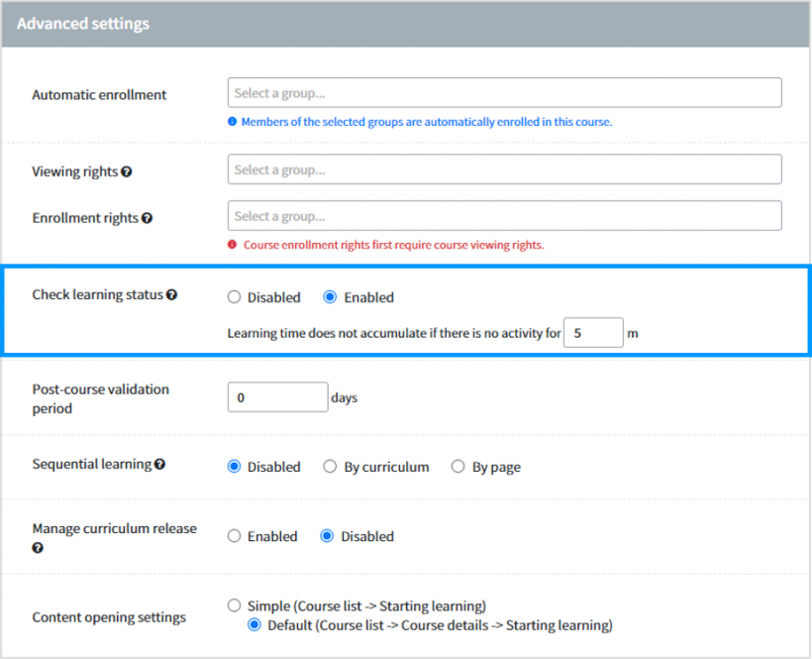Viewport: 812px width, 659px height.
Task: Open the Viewing rights group selector
Action: tap(504, 168)
